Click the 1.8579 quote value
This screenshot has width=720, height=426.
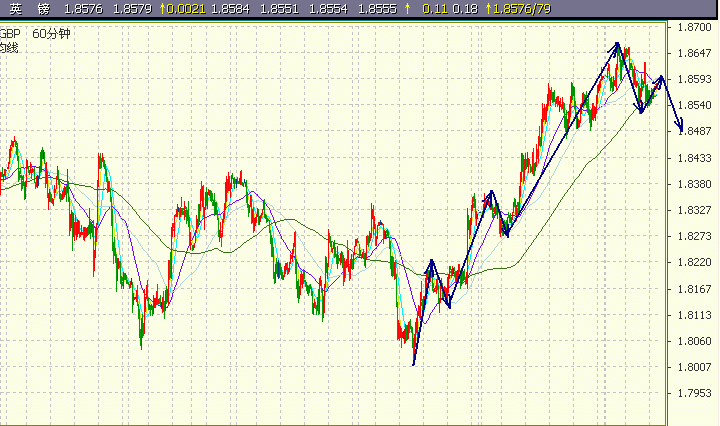(132, 9)
